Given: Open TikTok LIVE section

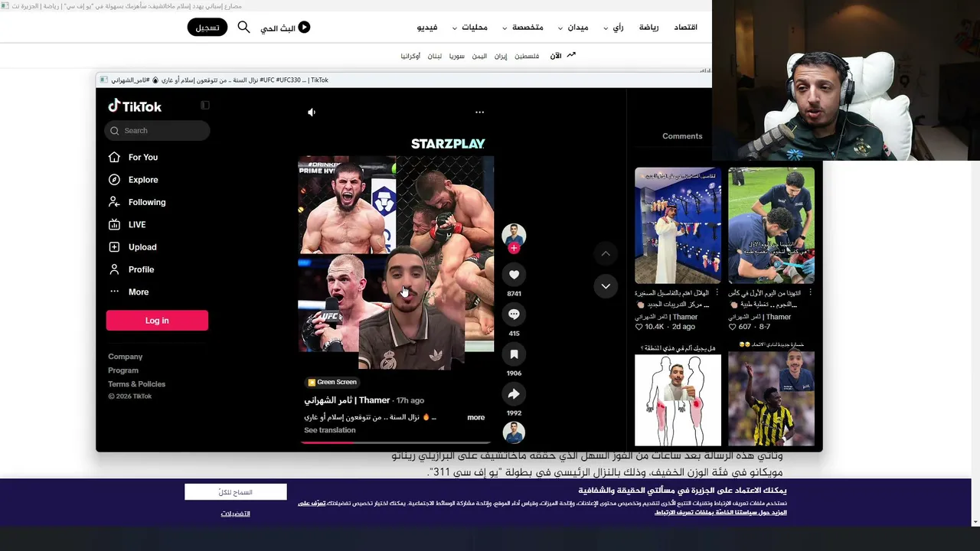Looking at the screenshot, I should pos(137,224).
